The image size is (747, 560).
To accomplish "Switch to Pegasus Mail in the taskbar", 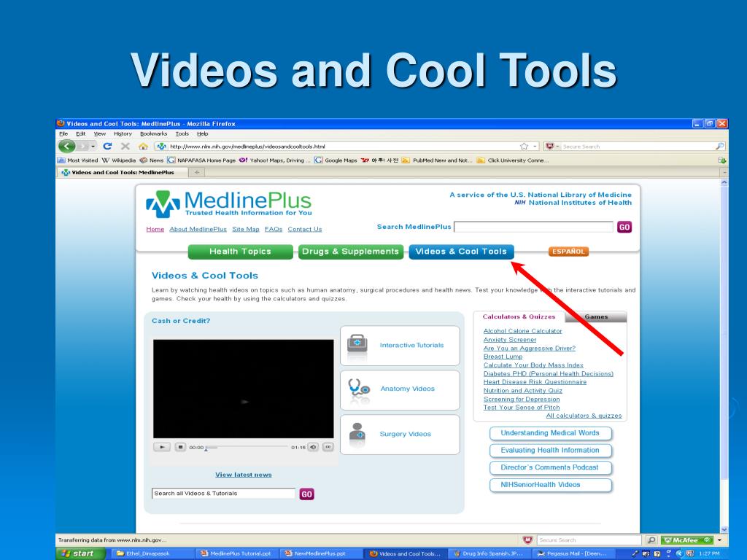I will pyautogui.click(x=572, y=553).
